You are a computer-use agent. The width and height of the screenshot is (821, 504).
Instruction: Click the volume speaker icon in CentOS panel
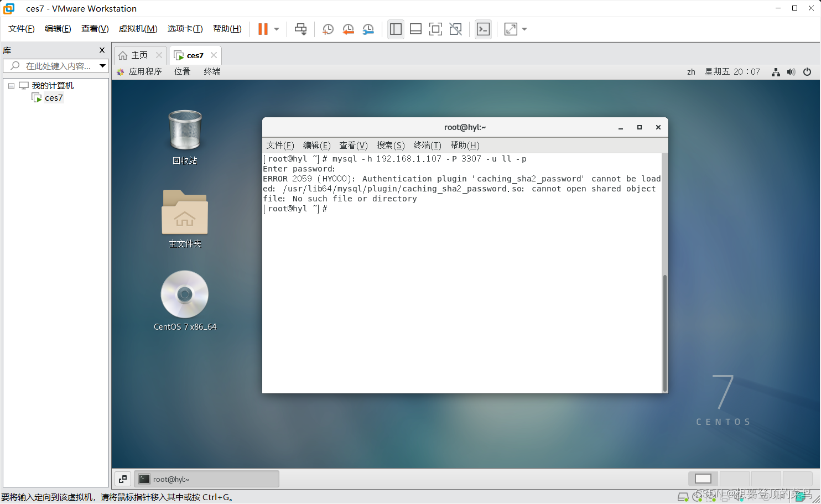tap(791, 72)
